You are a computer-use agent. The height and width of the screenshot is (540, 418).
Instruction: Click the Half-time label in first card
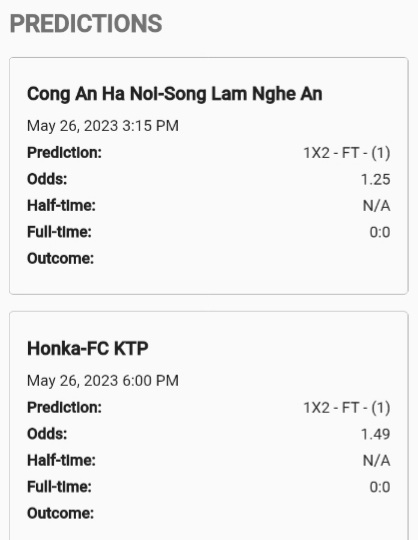[x=61, y=206]
